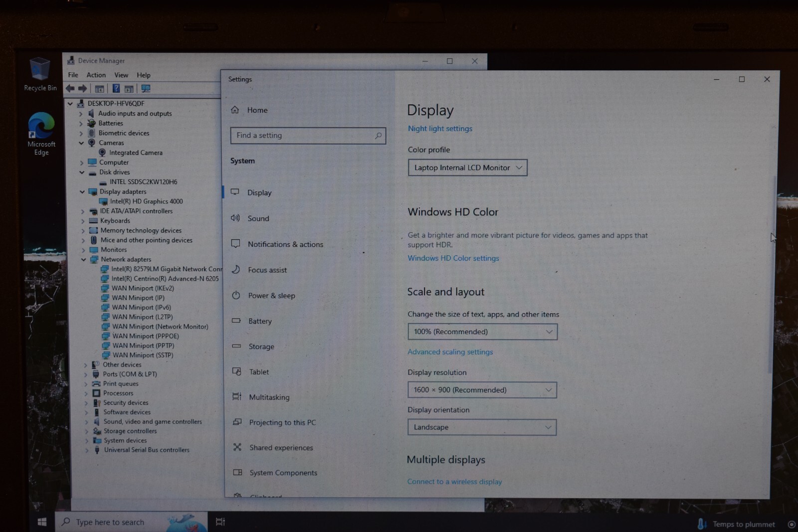Screen dimensions: 798x532
Task: Collapse the Cameras node
Action: 81,143
